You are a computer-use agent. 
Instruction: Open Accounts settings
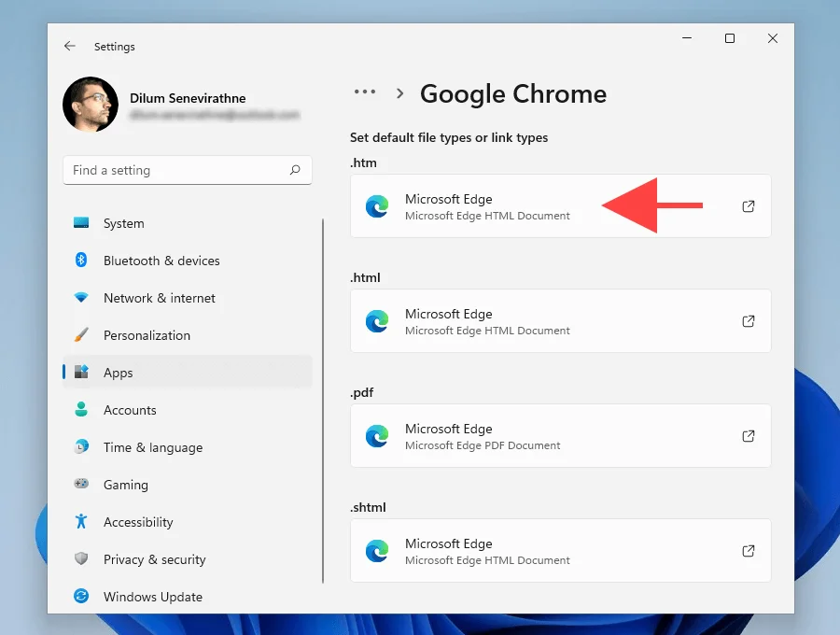pos(187,410)
